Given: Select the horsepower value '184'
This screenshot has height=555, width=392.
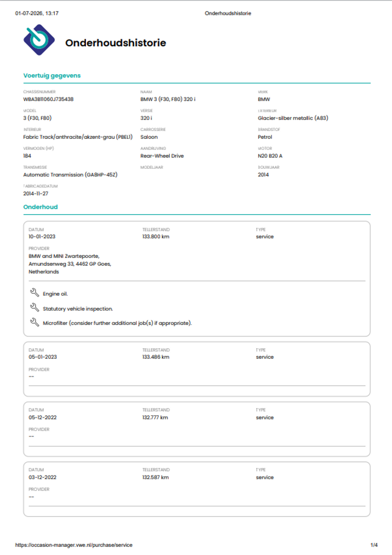Looking at the screenshot, I should click(27, 156).
